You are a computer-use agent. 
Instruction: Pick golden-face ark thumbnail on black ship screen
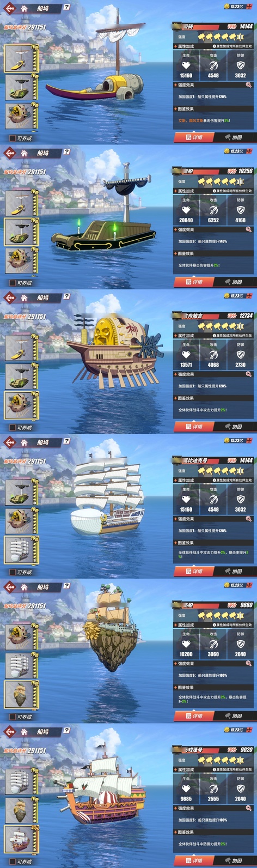(x=19, y=262)
